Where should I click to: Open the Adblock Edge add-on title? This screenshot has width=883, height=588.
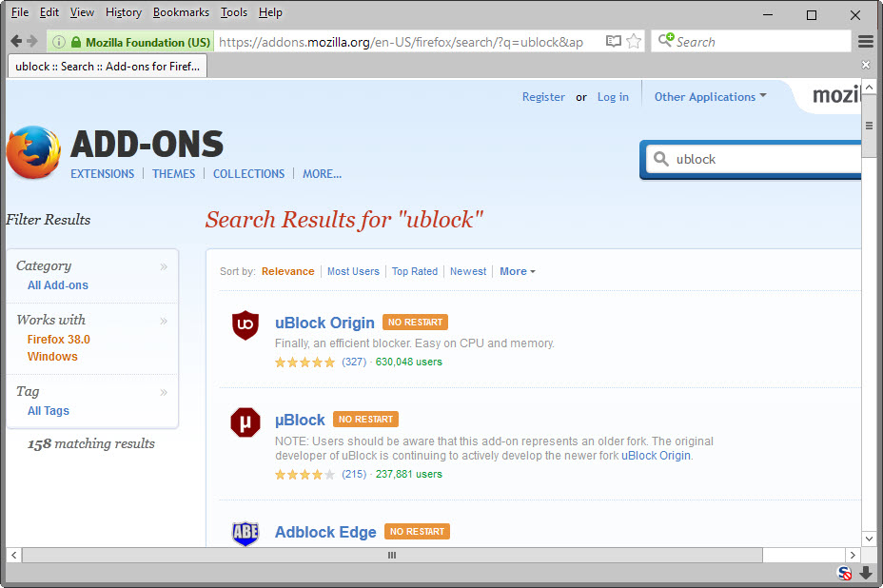point(324,532)
